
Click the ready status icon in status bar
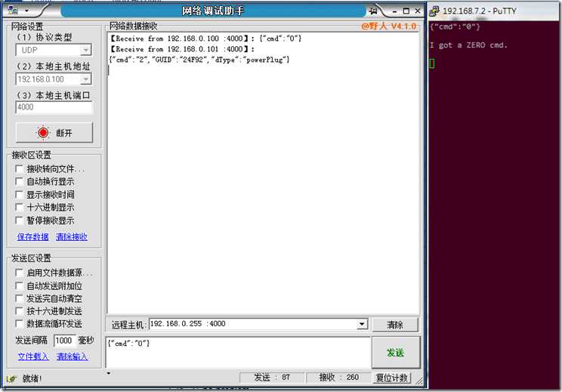[x=11, y=378]
